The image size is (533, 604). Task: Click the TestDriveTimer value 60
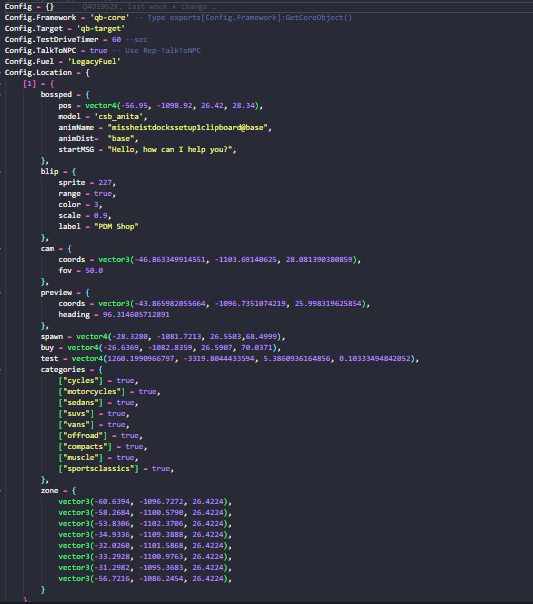pos(116,40)
